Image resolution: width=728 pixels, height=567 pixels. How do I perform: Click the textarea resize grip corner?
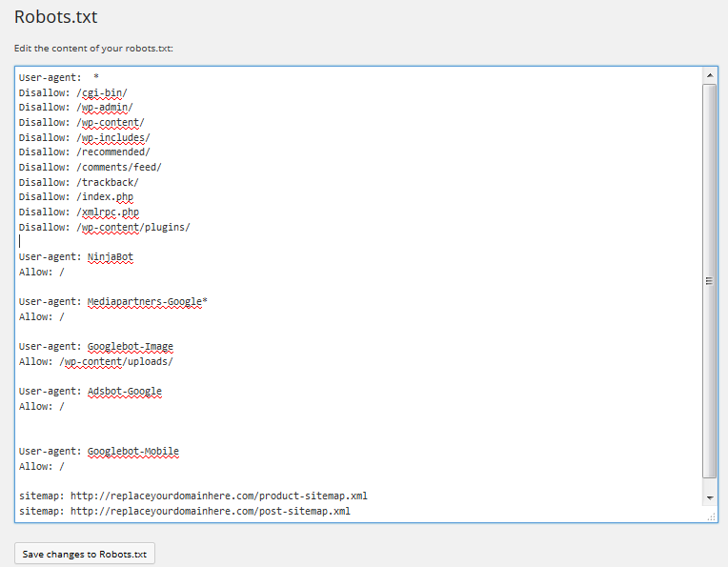[711, 516]
